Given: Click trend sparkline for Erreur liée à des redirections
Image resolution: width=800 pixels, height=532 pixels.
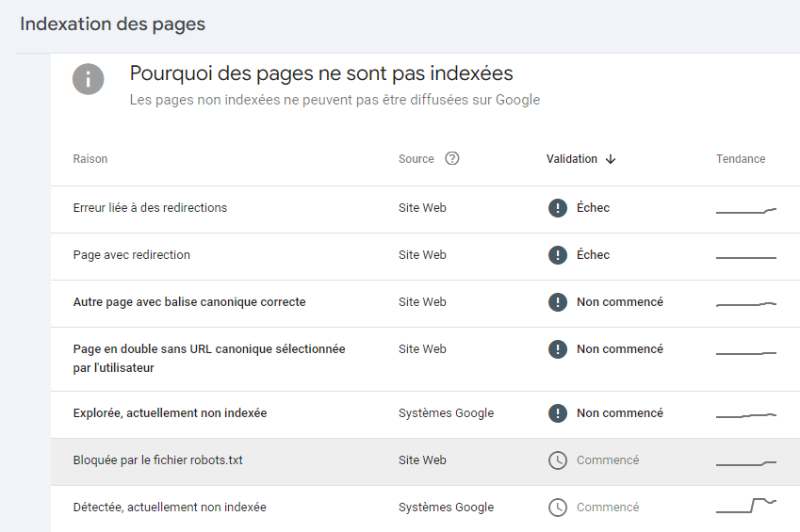Looking at the screenshot, I should pyautogui.click(x=745, y=211).
